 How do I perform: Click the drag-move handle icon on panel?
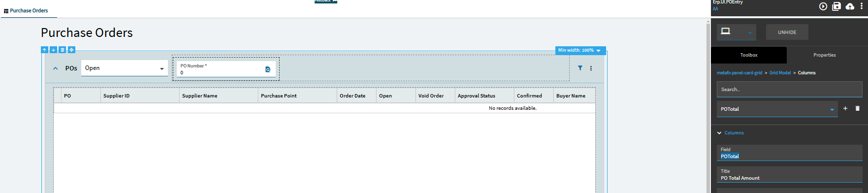click(x=71, y=50)
